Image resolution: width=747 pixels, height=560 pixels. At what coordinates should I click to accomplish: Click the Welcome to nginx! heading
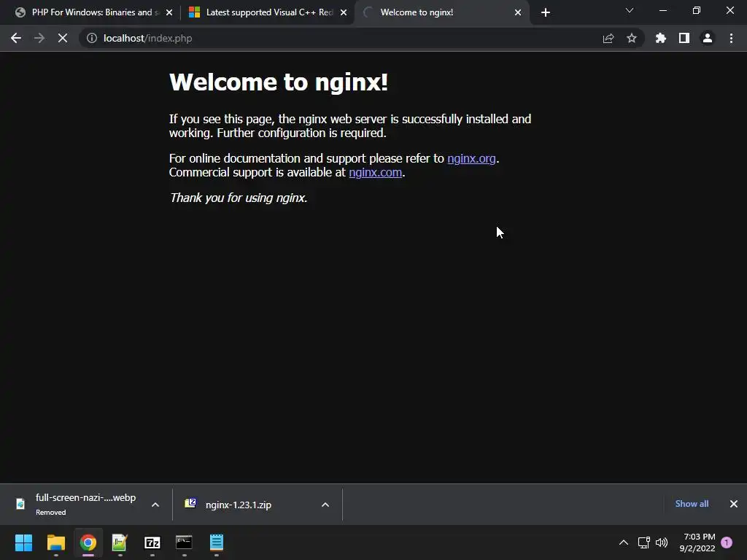click(x=279, y=82)
